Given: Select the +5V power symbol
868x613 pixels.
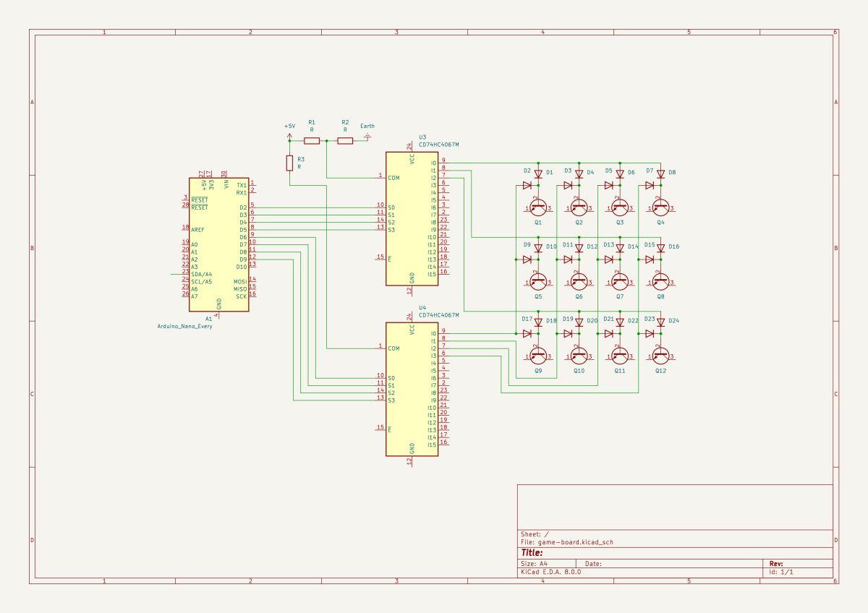Looking at the screenshot, I should tap(289, 135).
